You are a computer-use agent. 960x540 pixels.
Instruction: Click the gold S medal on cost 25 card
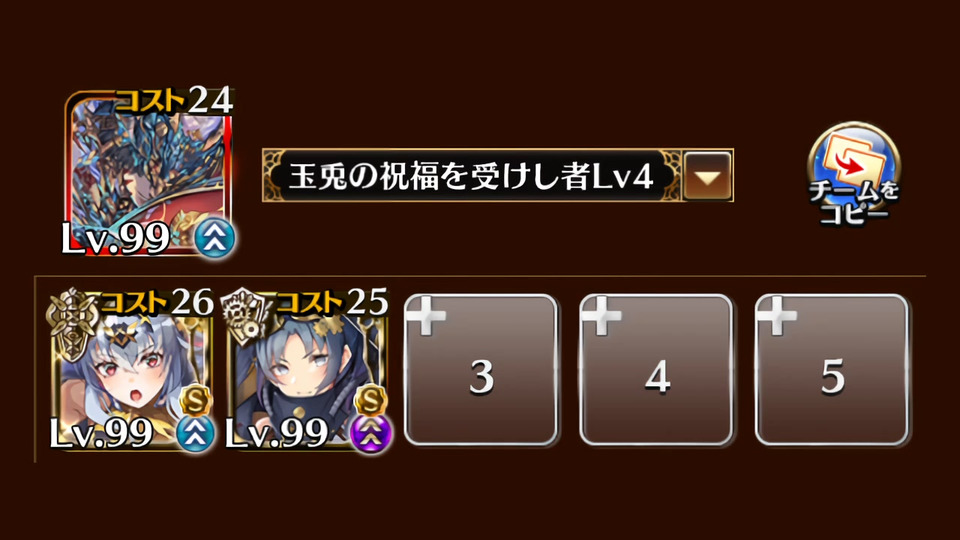[x=370, y=400]
